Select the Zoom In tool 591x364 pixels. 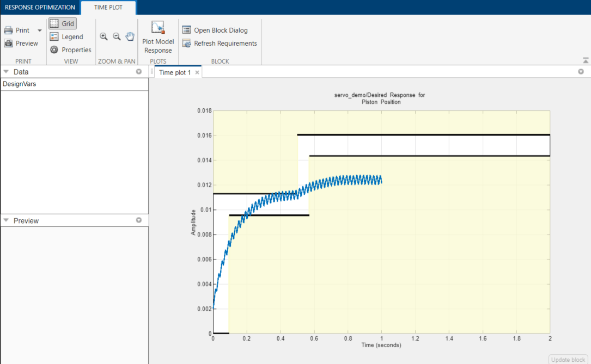103,36
